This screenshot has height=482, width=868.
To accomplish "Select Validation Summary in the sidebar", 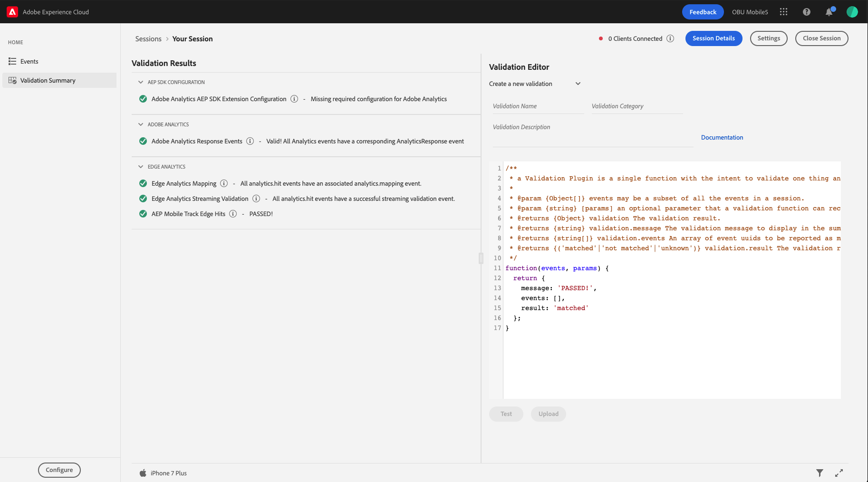I will coord(59,80).
